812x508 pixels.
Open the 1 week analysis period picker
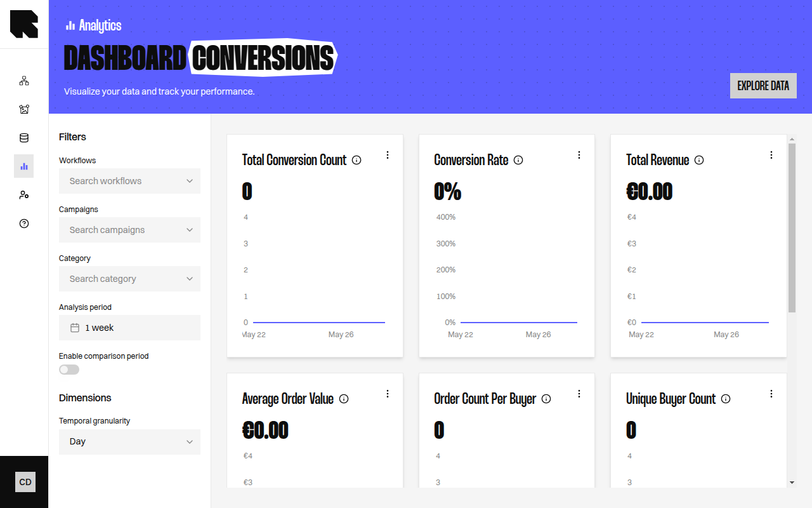tap(129, 328)
